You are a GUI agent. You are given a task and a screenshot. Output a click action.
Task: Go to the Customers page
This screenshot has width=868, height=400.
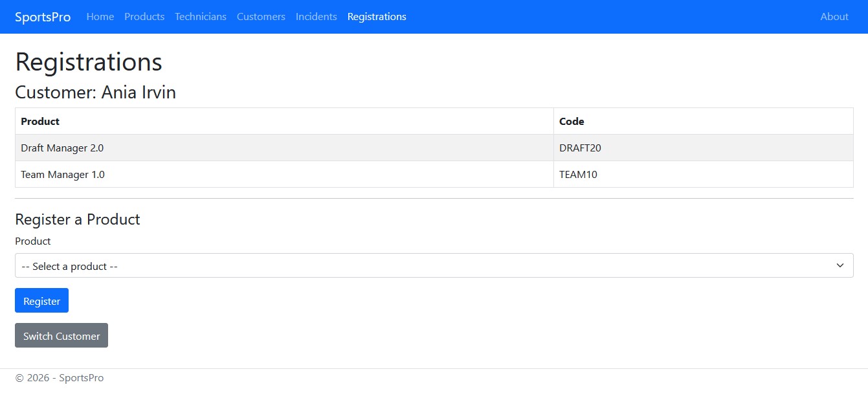click(x=261, y=16)
